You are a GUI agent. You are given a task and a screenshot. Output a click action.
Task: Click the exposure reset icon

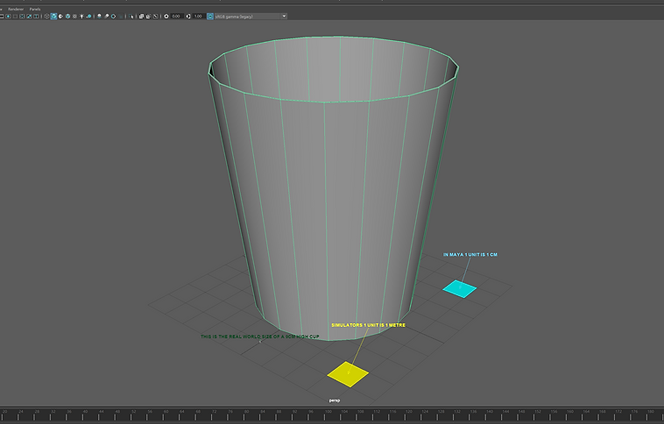click(166, 16)
